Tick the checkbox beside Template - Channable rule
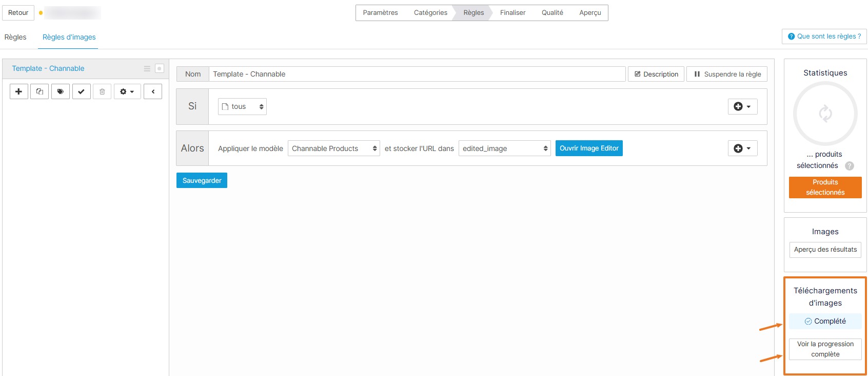Image resolution: width=868 pixels, height=376 pixels. tap(160, 68)
